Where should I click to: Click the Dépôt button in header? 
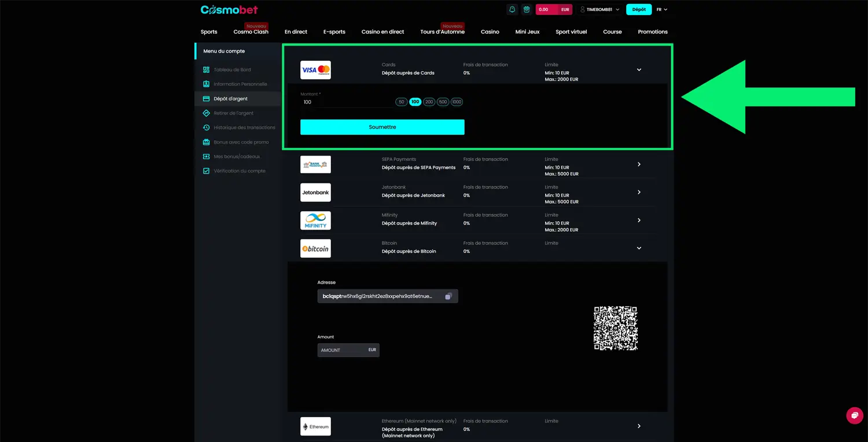pyautogui.click(x=638, y=9)
